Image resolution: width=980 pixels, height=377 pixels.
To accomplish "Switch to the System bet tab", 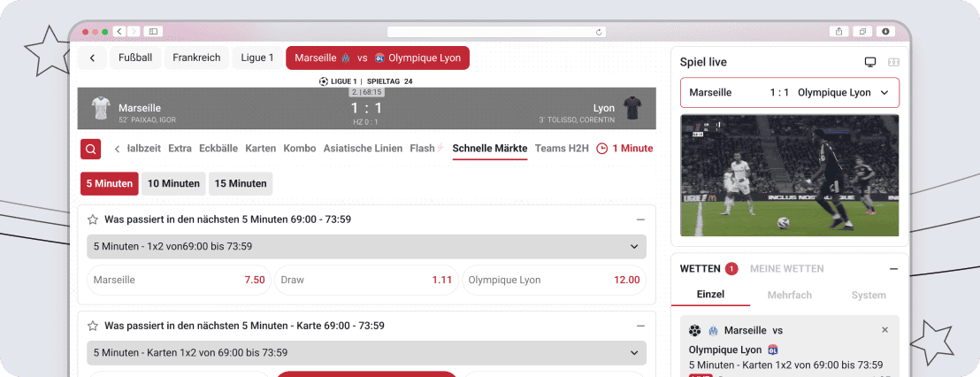I will pos(869,295).
